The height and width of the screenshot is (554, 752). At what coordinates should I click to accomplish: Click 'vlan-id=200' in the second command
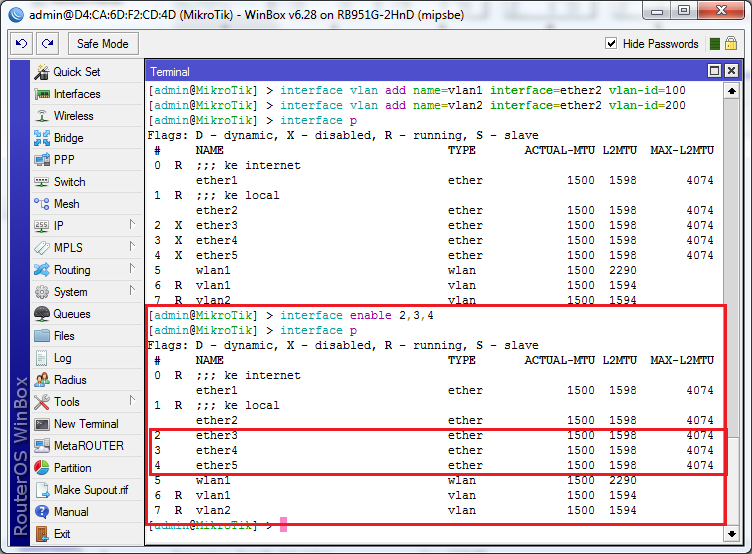pos(647,105)
